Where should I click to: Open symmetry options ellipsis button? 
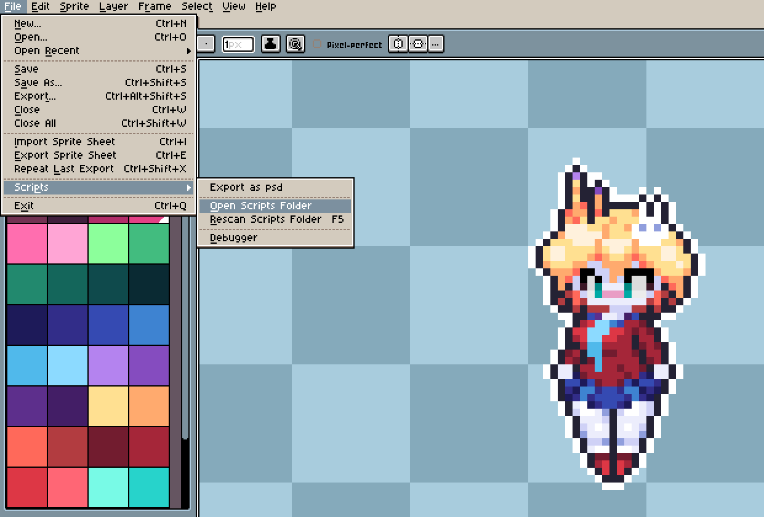click(436, 44)
